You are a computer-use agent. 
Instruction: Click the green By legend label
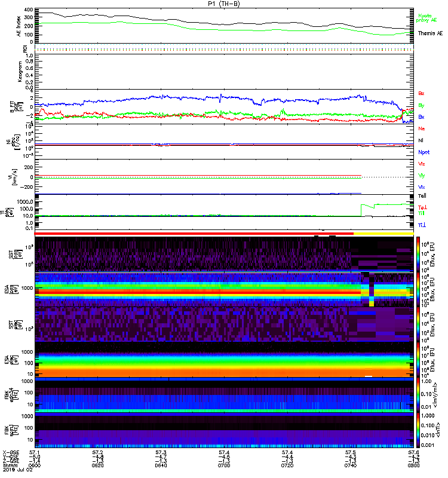[421, 106]
